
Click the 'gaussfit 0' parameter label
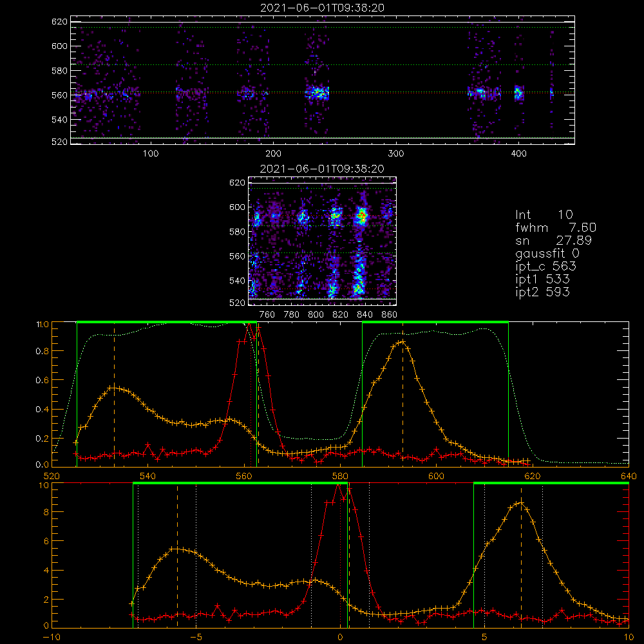(547, 253)
